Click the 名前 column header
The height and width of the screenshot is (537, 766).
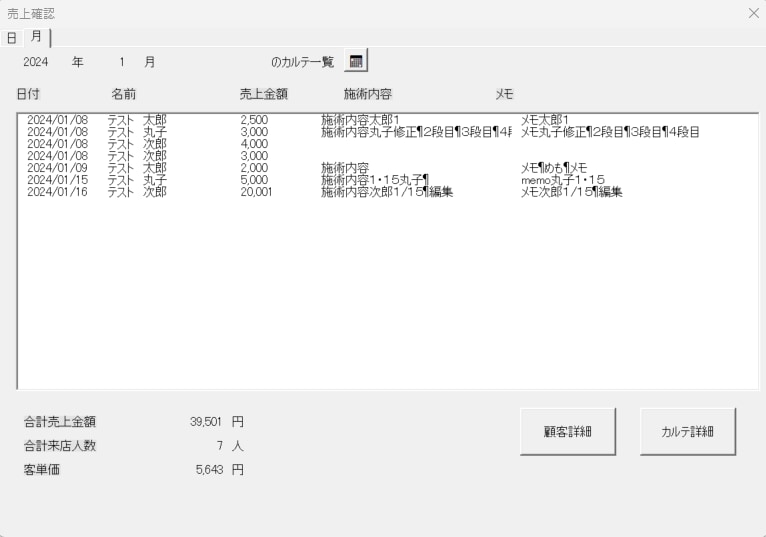pyautogui.click(x=124, y=94)
